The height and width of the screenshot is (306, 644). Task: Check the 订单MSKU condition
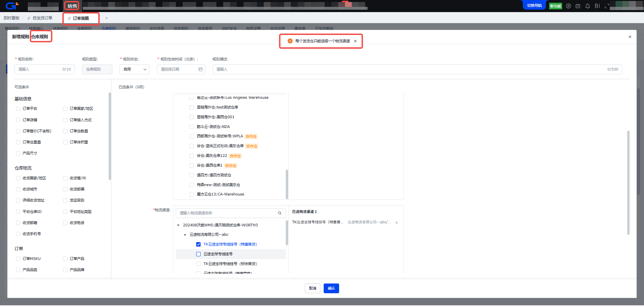click(18, 259)
